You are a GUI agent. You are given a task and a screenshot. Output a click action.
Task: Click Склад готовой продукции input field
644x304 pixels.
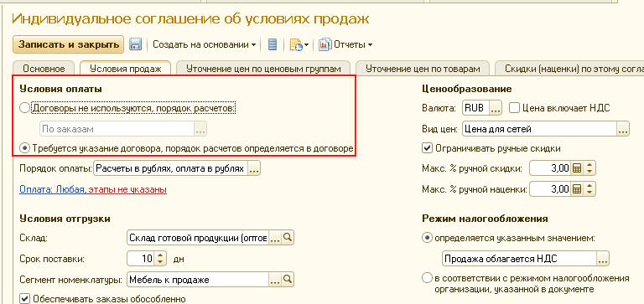(x=198, y=237)
